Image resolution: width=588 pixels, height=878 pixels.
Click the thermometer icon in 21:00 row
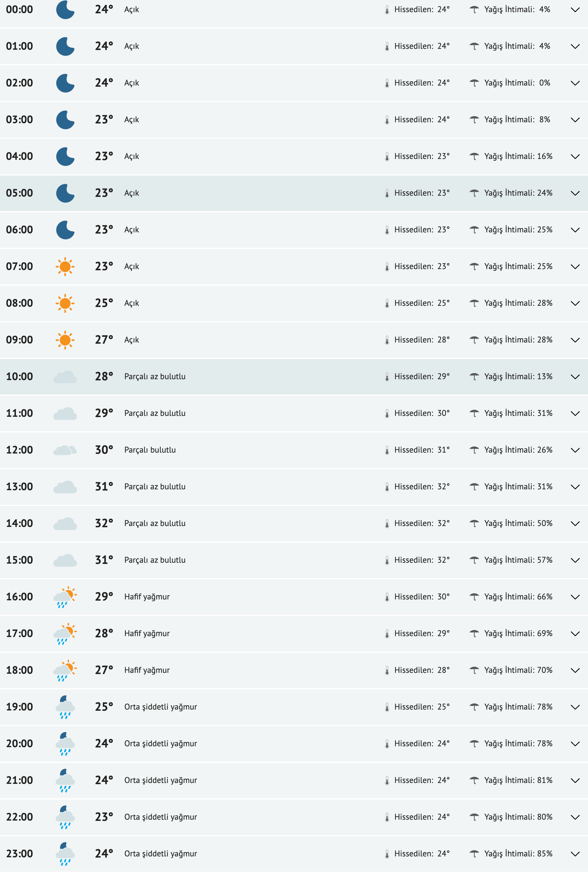click(387, 781)
